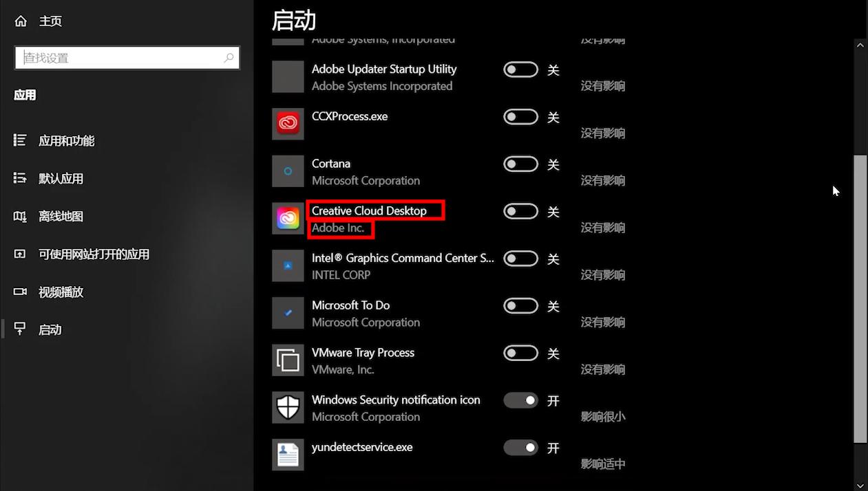Viewport: 868px width, 491px height.
Task: Click the Adobe Updater Startup Utility icon
Action: coord(288,77)
